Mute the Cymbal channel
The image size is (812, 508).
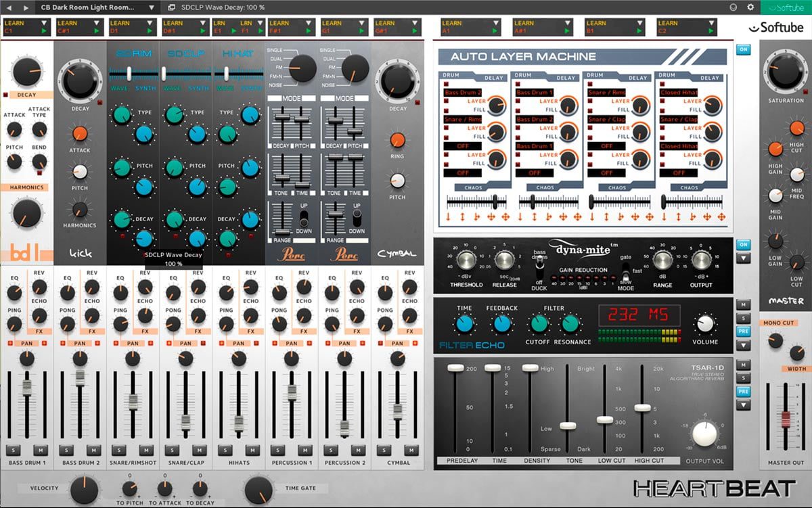[x=411, y=451]
